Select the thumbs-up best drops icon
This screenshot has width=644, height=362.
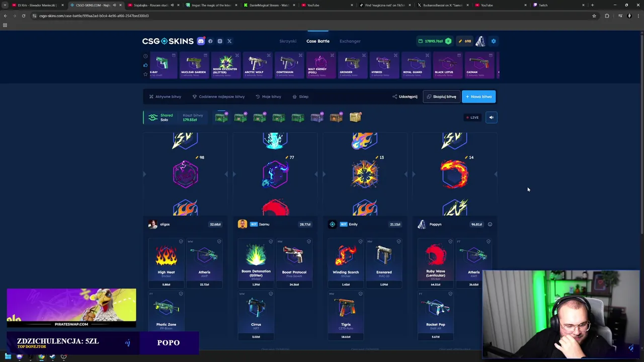coord(145,65)
